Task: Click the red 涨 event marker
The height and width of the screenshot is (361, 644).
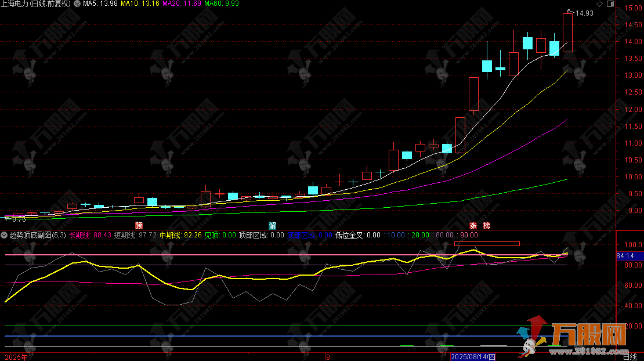Action: click(473, 225)
